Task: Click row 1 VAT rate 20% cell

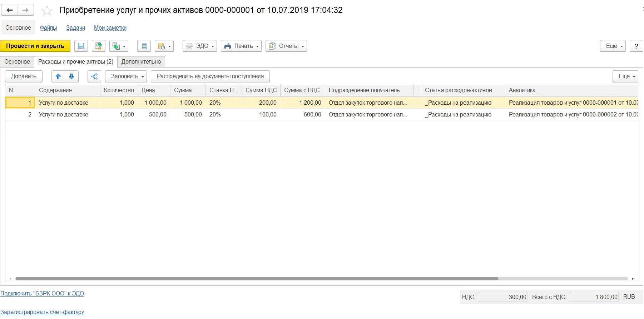Action: click(x=224, y=103)
